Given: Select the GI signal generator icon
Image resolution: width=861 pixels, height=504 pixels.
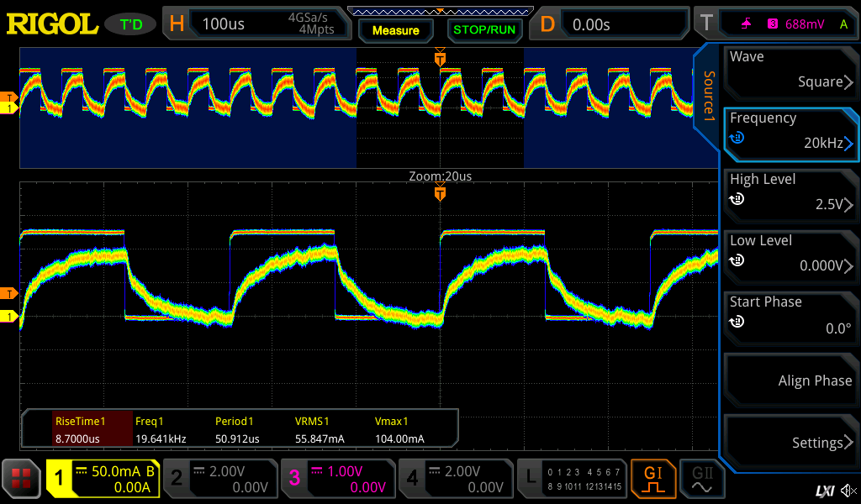Looking at the screenshot, I should click(x=652, y=479).
